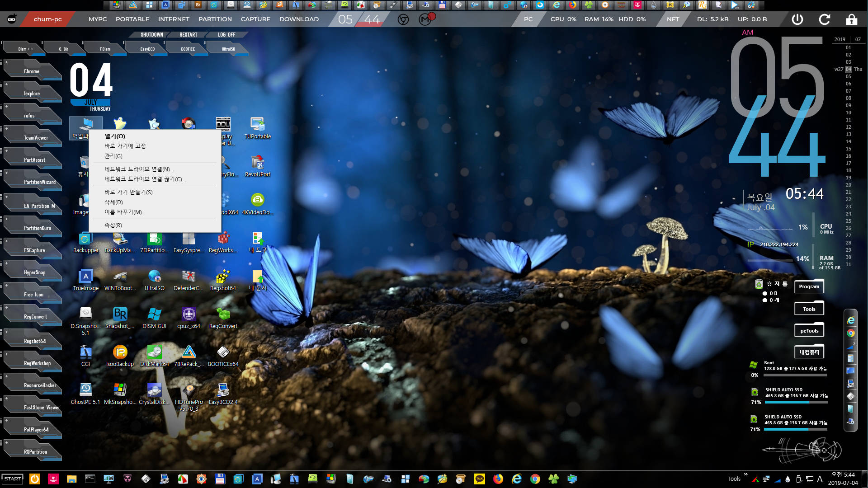The image size is (868, 488).
Task: Launch the IsooBackup desktop icon
Action: pos(120,356)
